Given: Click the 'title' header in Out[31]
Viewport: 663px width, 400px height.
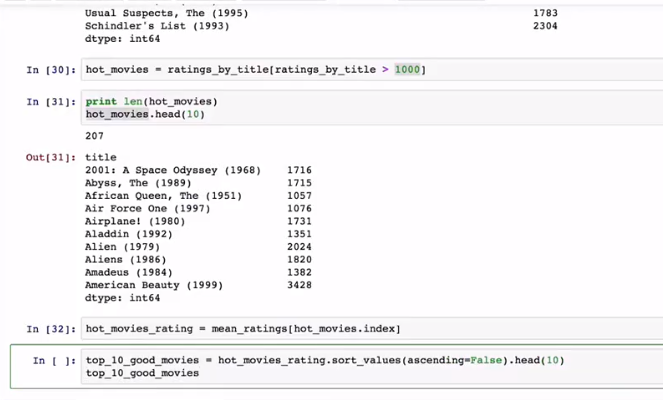Looking at the screenshot, I should [101, 157].
